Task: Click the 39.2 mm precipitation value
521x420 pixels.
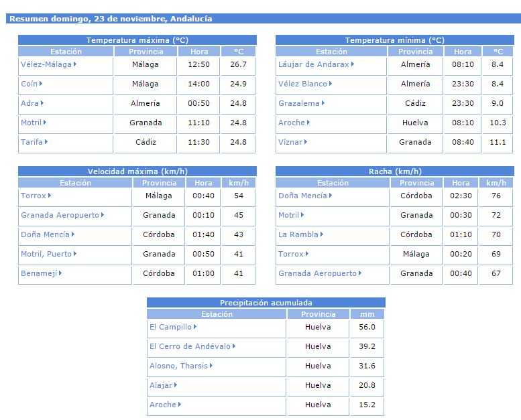Action: tap(367, 346)
